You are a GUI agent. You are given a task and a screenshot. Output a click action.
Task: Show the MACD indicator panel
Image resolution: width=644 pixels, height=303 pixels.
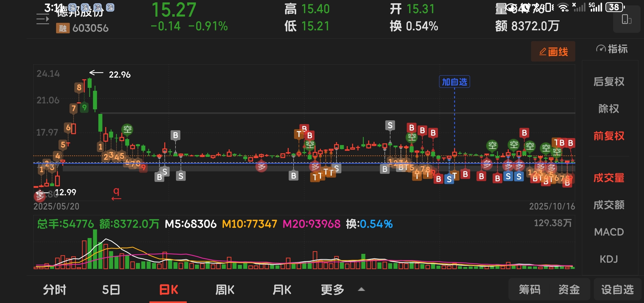tap(609, 232)
